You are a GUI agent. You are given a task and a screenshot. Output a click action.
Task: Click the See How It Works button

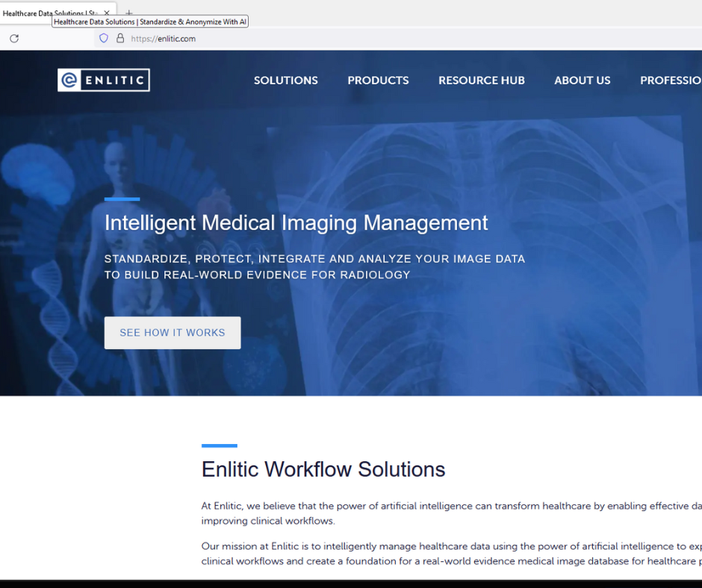click(x=173, y=333)
